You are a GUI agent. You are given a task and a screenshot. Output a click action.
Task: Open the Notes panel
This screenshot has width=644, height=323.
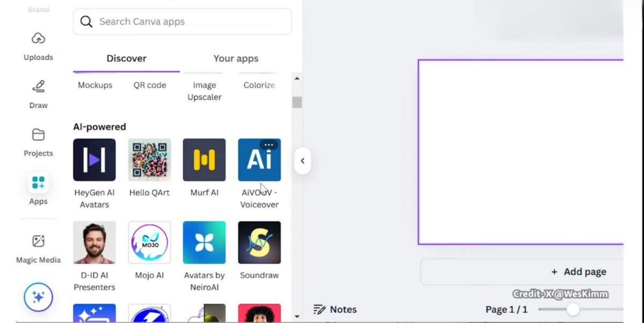tap(335, 309)
